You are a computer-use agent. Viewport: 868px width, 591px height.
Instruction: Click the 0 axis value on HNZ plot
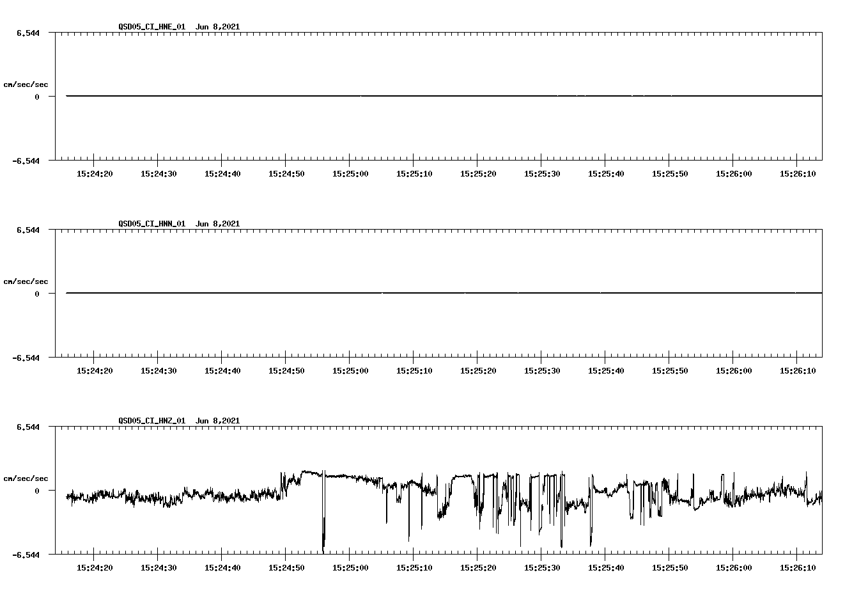[37, 491]
